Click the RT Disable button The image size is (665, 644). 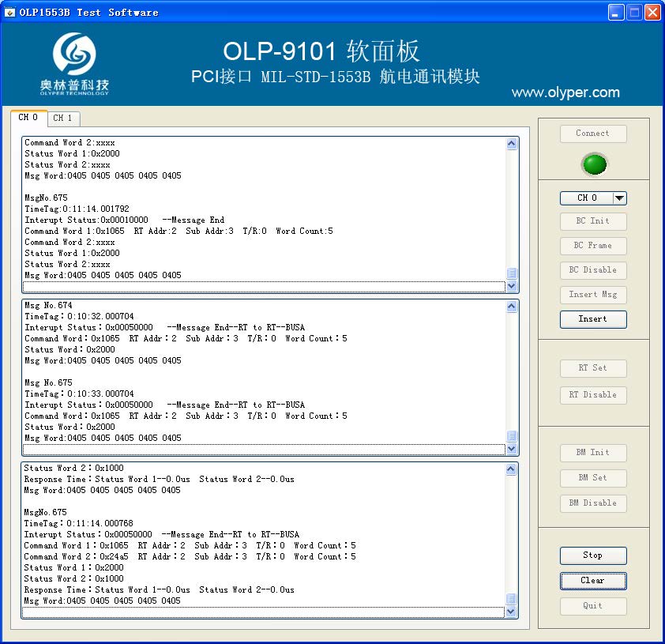(593, 395)
